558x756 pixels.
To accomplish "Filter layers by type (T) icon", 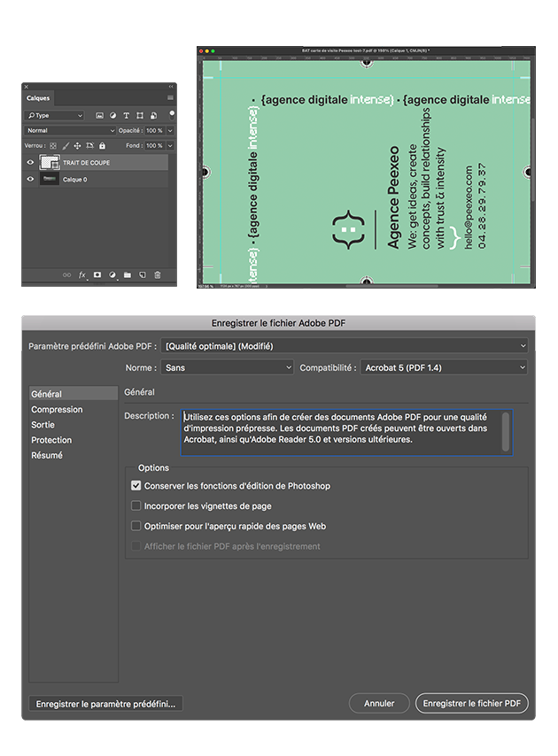I will [x=126, y=116].
